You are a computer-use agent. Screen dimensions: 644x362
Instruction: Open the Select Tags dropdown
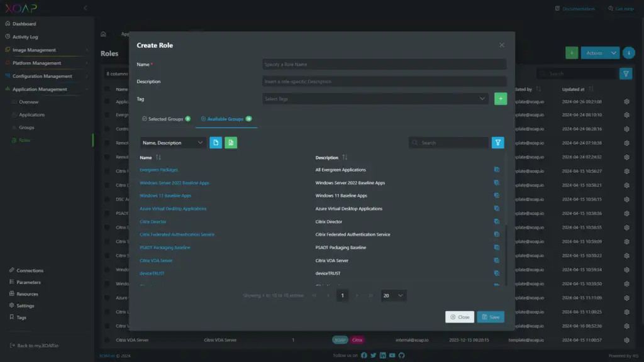coord(375,99)
